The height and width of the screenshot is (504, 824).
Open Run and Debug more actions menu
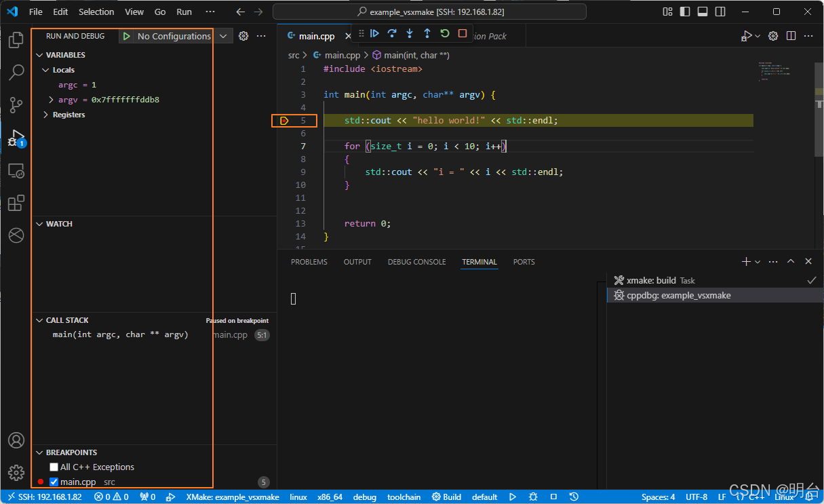[x=261, y=36]
